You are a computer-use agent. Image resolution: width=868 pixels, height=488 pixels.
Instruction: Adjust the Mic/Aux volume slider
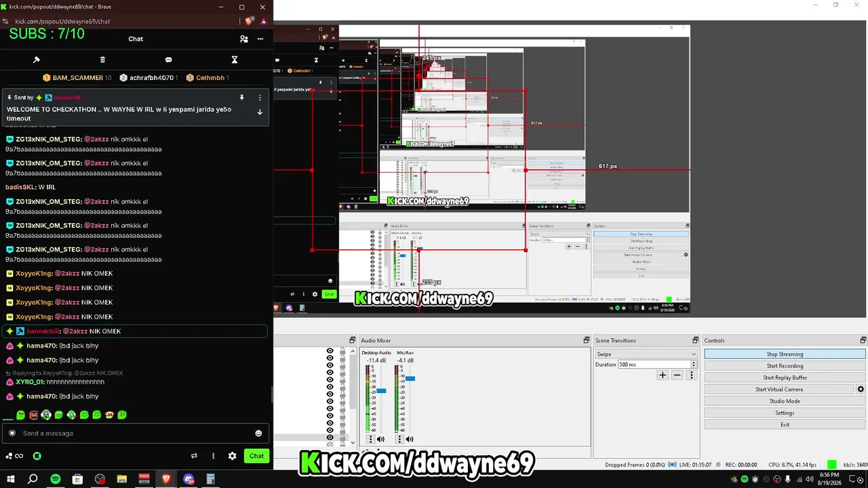pyautogui.click(x=410, y=378)
